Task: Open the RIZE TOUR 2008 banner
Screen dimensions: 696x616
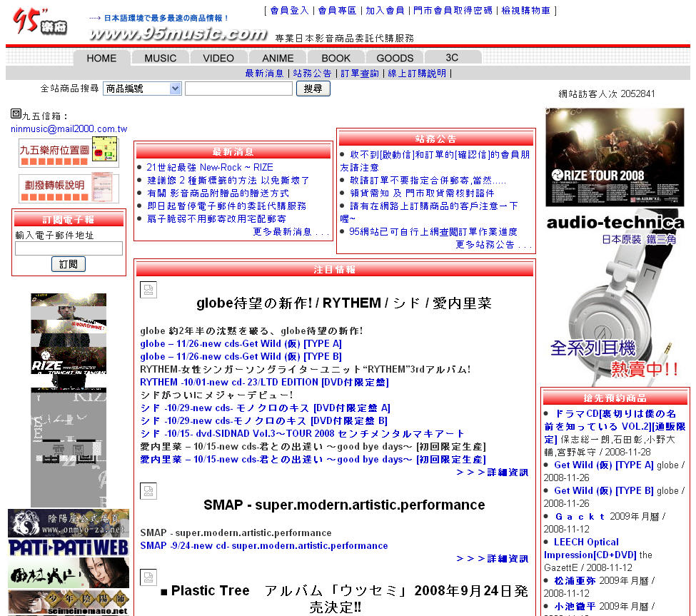Action: click(x=615, y=158)
